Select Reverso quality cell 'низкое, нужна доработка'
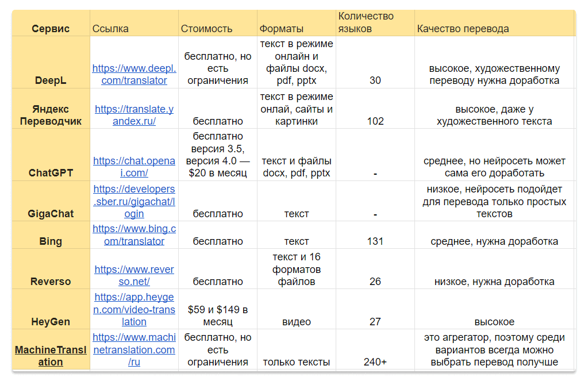Viewport: 588px width, 381px height. (x=495, y=269)
